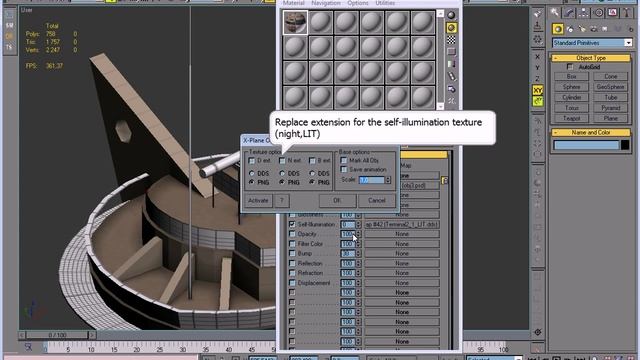Check the Mark All Obj option

pyautogui.click(x=344, y=160)
